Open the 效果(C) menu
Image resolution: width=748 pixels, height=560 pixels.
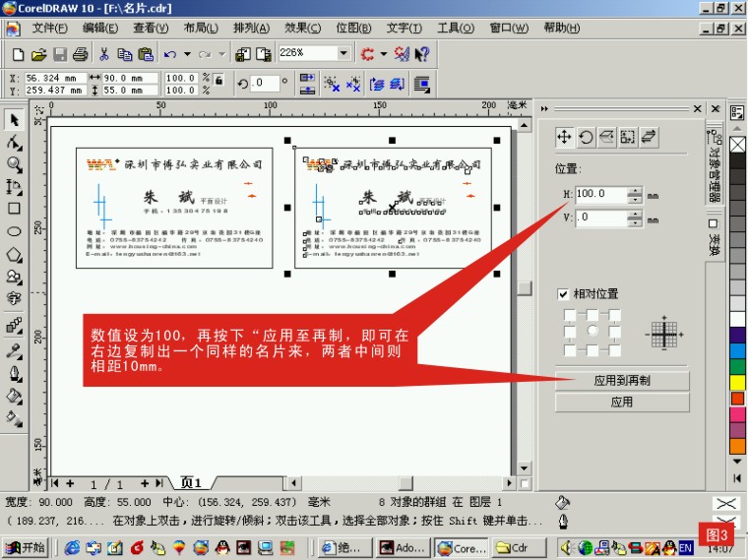[x=303, y=29]
